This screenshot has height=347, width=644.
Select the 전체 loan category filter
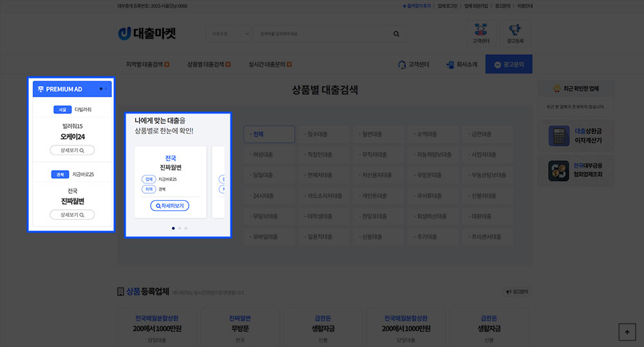269,135
